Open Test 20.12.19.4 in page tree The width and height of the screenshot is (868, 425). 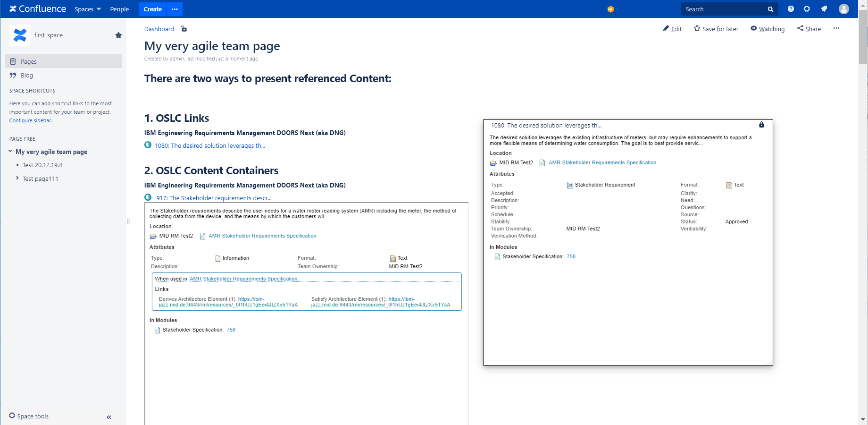(x=42, y=165)
